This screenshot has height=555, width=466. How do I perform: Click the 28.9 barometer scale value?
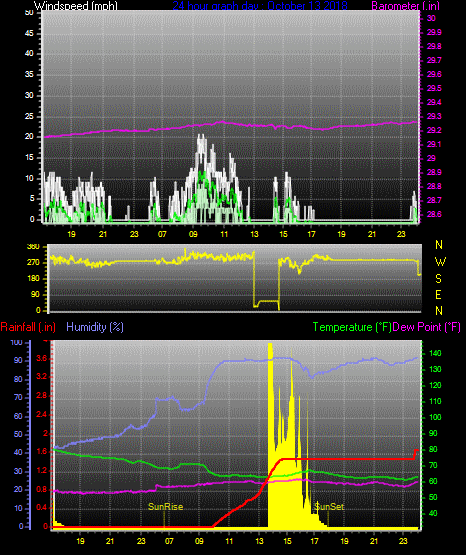coord(434,172)
